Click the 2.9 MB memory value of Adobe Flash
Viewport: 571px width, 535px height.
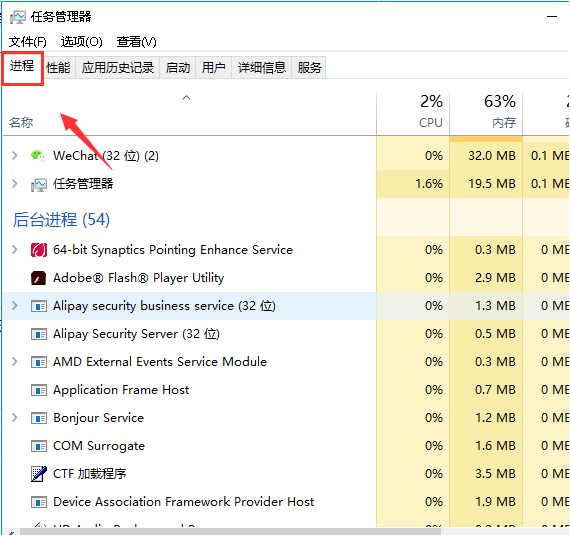495,278
